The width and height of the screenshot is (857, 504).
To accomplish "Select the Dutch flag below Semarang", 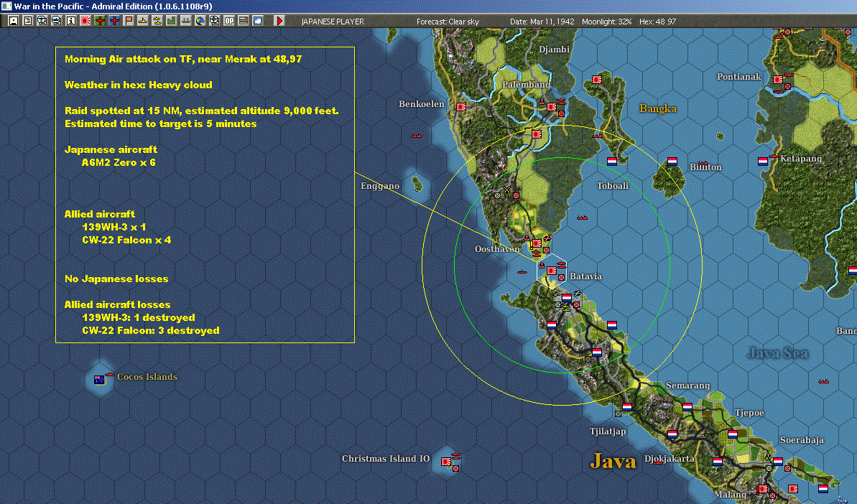I will 687,407.
